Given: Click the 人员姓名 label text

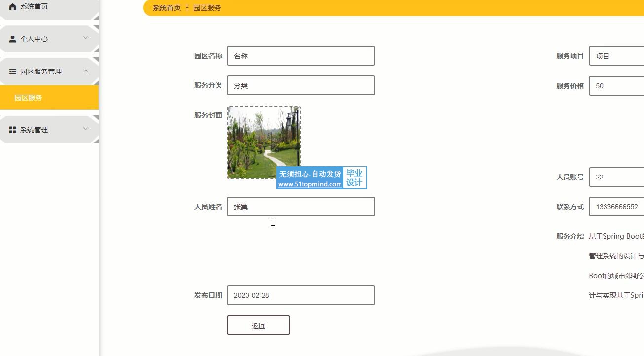Looking at the screenshot, I should coord(208,207).
